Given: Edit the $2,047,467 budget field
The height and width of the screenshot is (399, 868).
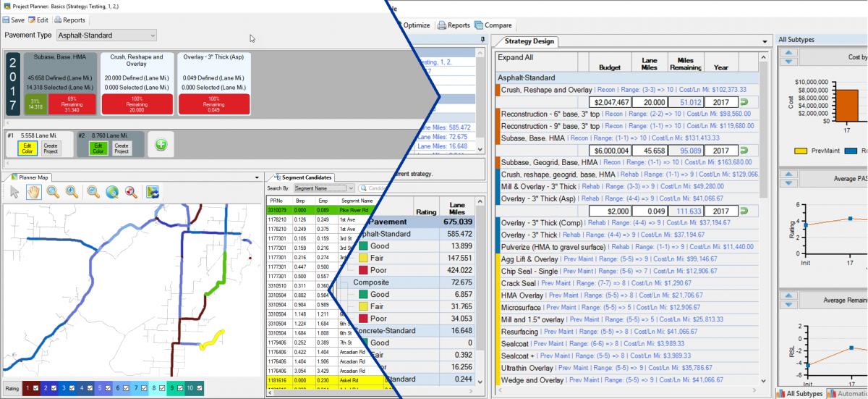Looking at the screenshot, I should 610,103.
